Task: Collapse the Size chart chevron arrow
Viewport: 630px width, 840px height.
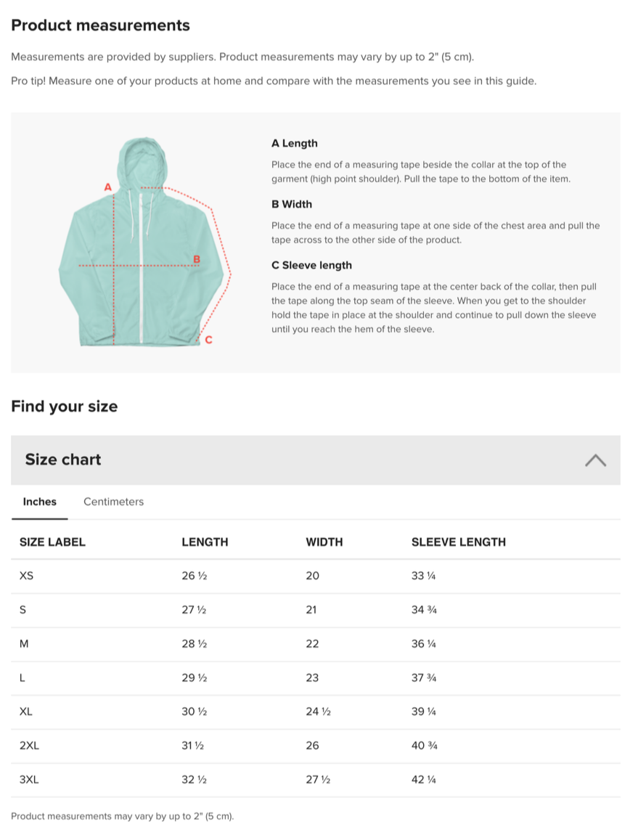Action: 595,460
